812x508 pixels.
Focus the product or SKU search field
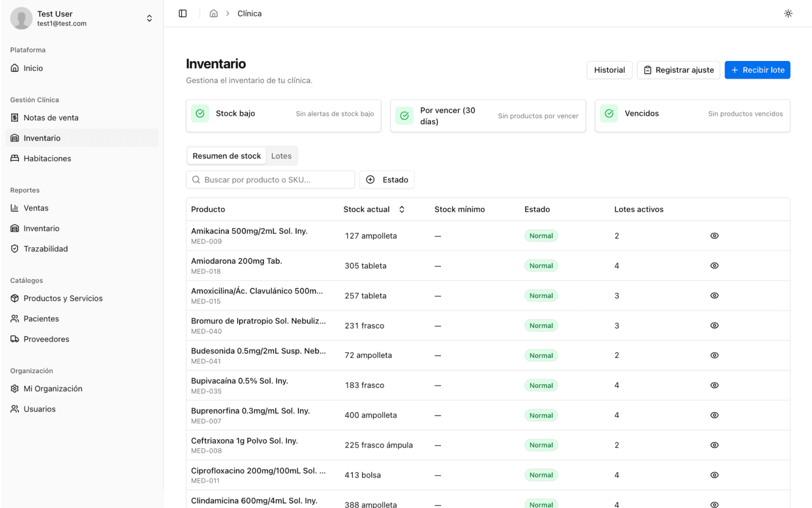(271, 180)
